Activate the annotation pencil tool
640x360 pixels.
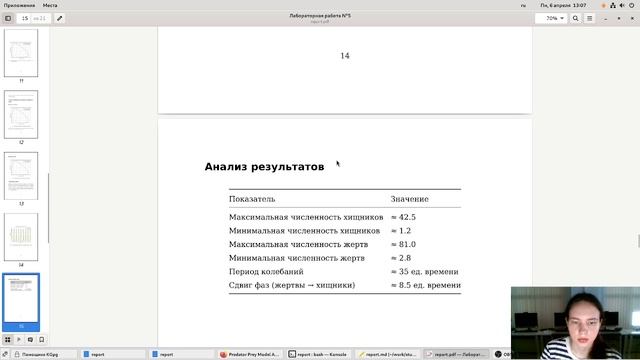[x=60, y=18]
